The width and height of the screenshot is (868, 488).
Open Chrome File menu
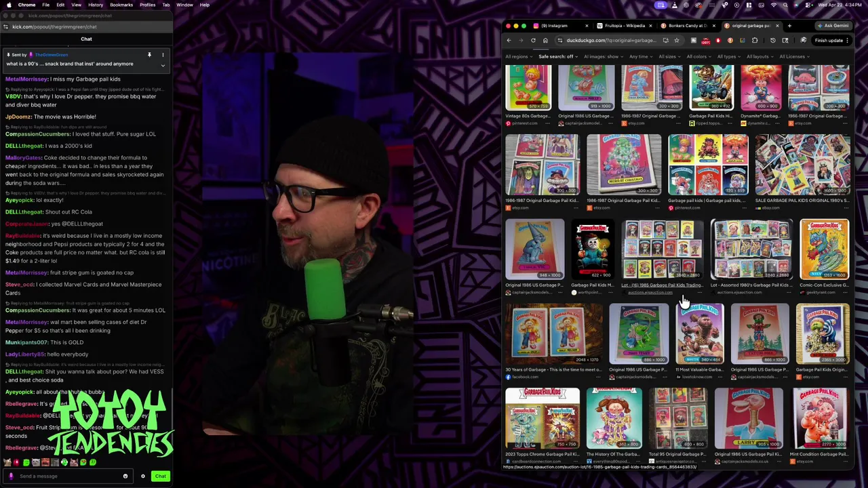tap(45, 5)
